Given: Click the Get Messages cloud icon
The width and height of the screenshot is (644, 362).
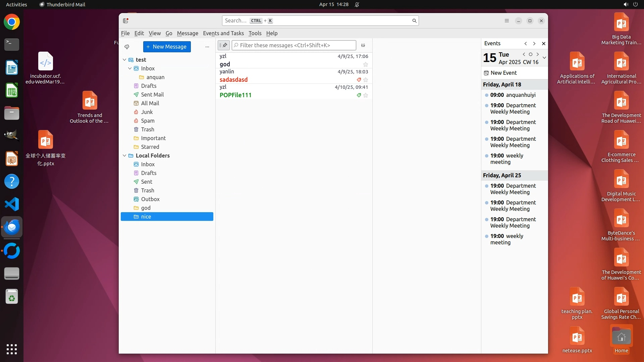Looking at the screenshot, I should click(127, 47).
